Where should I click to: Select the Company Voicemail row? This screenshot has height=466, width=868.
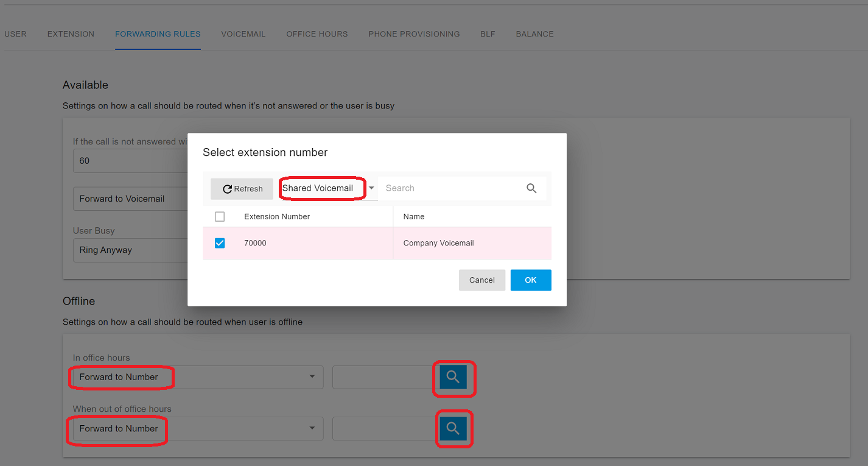(x=438, y=243)
